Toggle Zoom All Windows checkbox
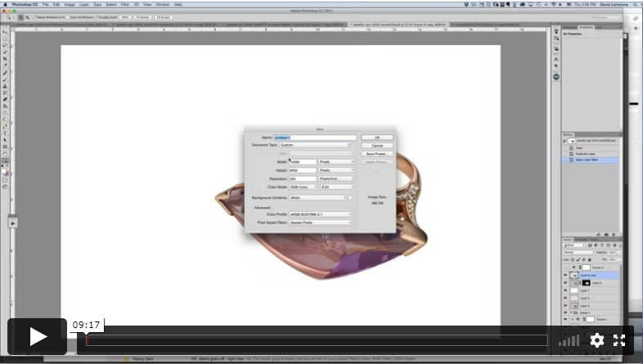 [68, 18]
